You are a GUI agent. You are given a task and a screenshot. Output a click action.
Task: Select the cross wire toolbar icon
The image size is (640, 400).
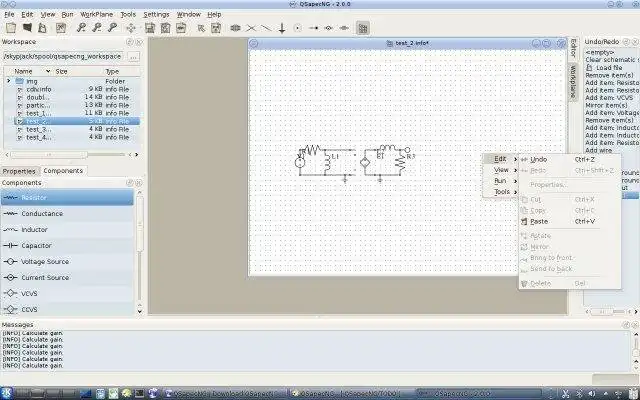[x=251, y=28]
